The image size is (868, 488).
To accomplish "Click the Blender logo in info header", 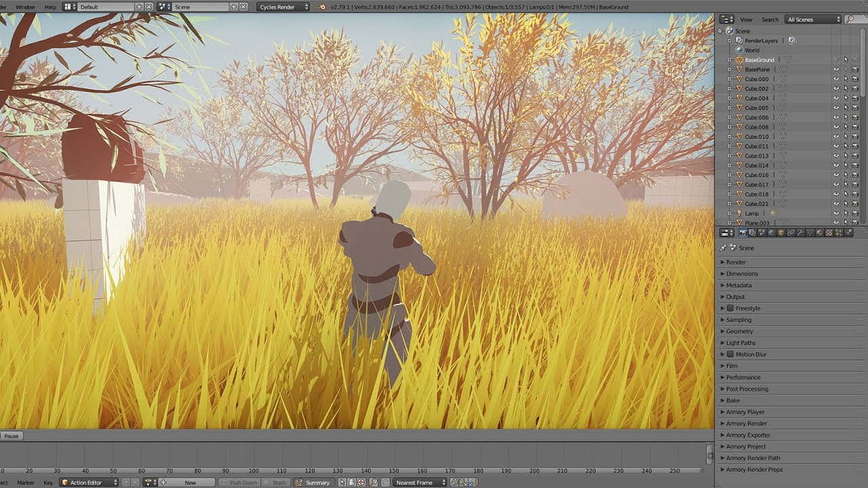I will tap(322, 7).
